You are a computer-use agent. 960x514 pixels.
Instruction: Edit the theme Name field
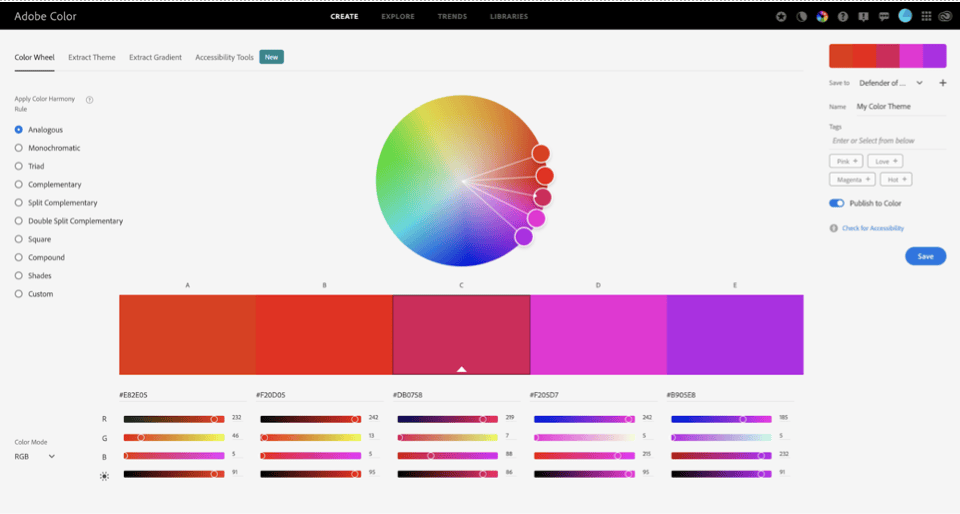point(900,106)
